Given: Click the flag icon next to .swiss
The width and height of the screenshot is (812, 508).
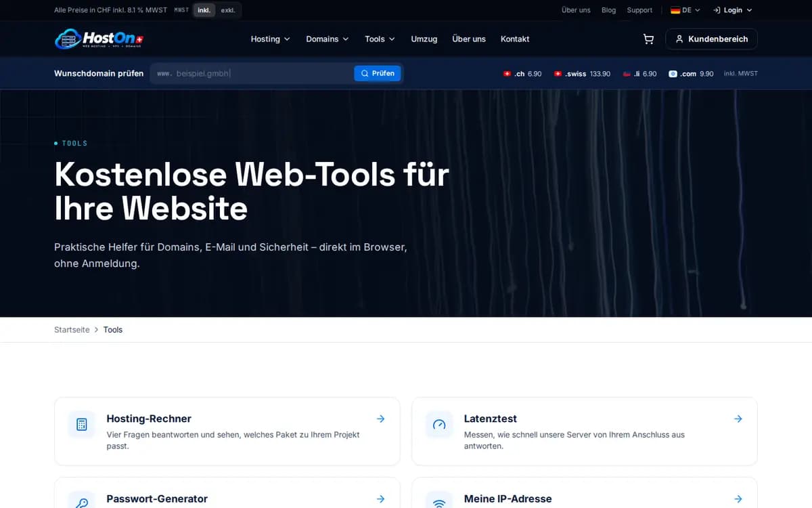Looking at the screenshot, I should tap(558, 74).
